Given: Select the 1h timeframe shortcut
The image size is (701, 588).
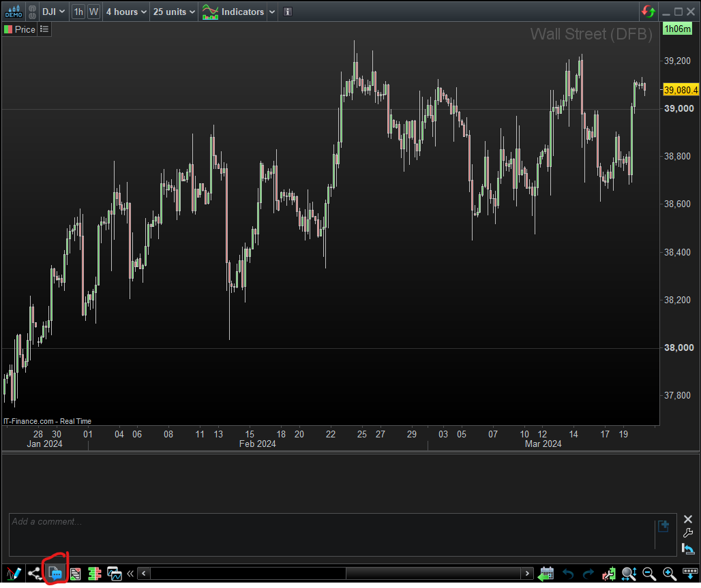Looking at the screenshot, I should (78, 12).
